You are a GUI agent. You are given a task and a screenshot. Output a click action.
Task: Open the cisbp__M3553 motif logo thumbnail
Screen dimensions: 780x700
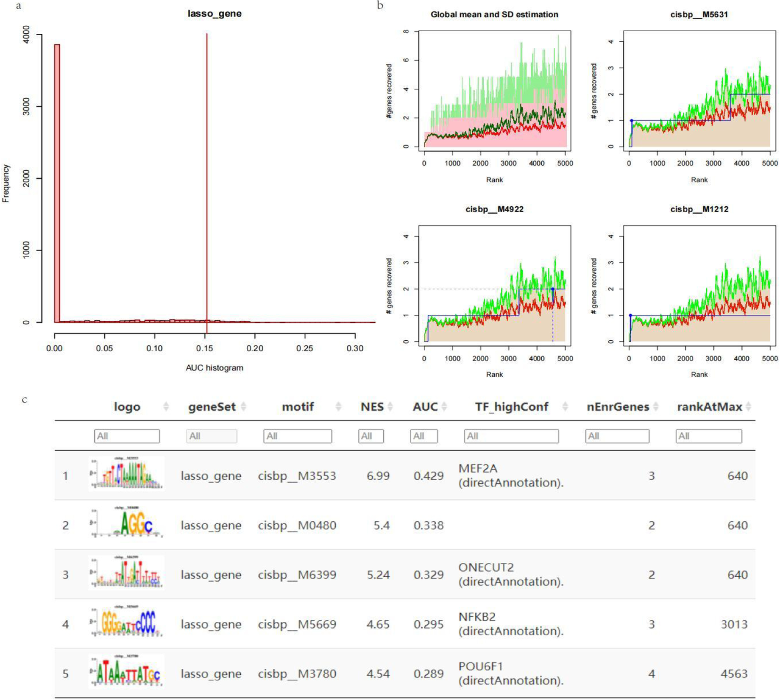[x=126, y=474]
